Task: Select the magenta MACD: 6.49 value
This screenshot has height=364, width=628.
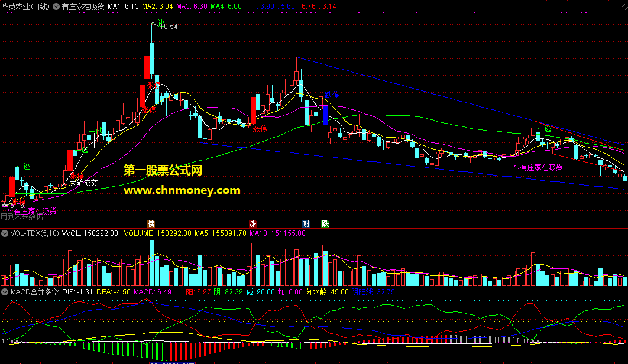Action: pos(153,292)
